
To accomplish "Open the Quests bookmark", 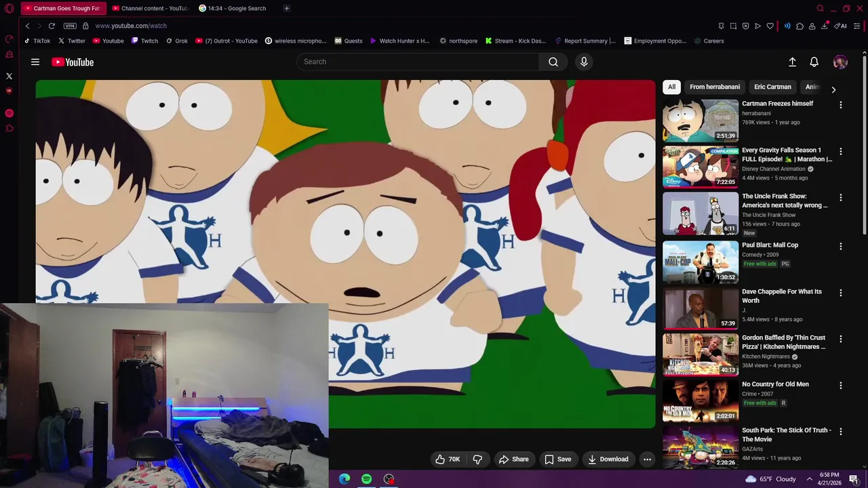I will click(349, 41).
